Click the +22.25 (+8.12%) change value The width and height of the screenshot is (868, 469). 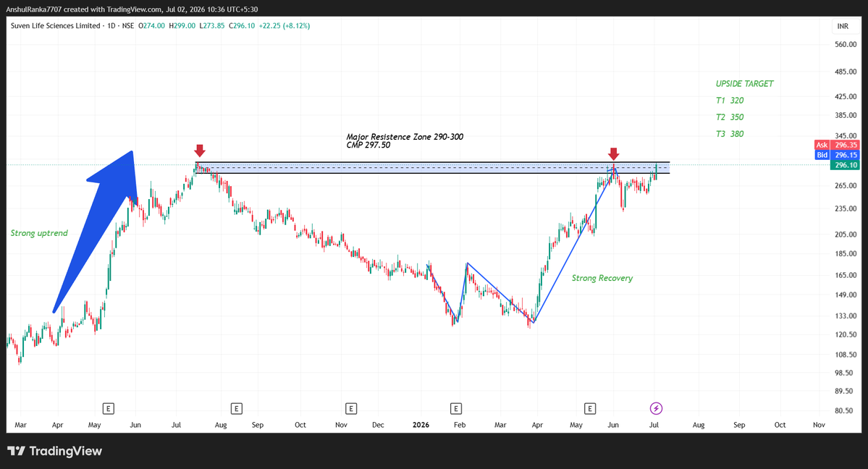pyautogui.click(x=284, y=25)
